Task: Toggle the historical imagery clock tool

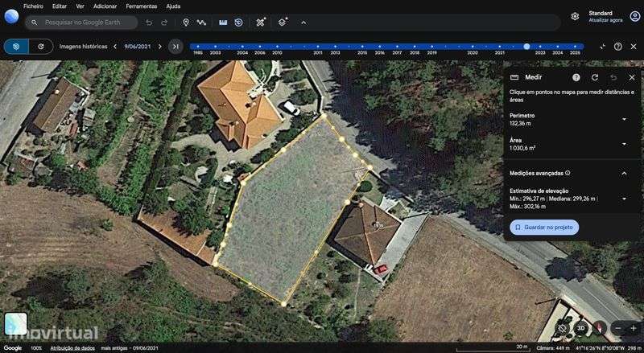Action: click(x=238, y=23)
